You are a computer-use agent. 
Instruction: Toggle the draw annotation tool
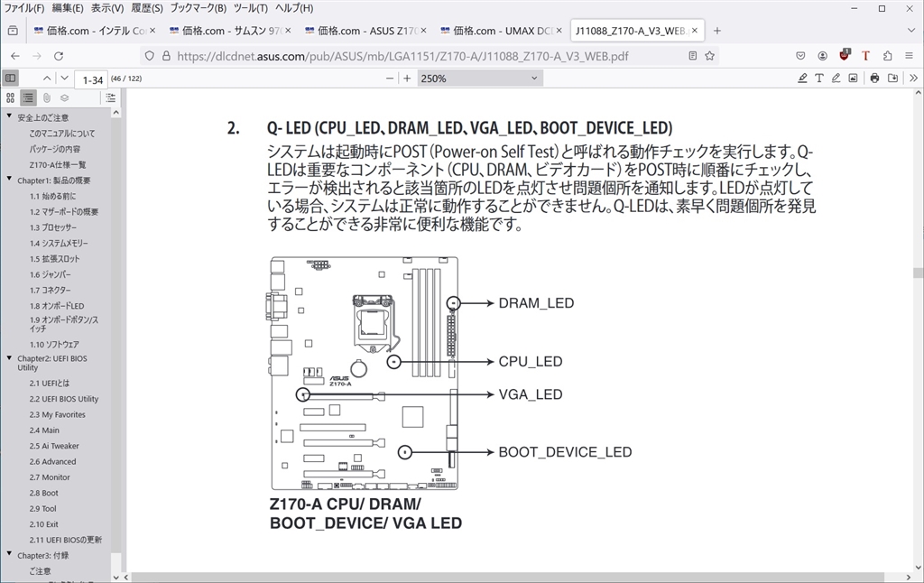836,78
